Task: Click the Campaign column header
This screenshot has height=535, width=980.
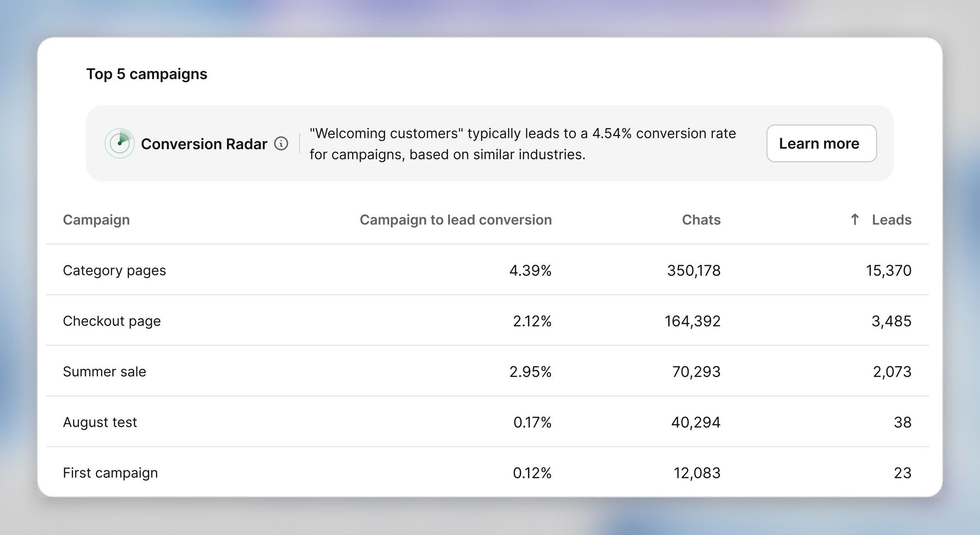Action: pyautogui.click(x=96, y=220)
